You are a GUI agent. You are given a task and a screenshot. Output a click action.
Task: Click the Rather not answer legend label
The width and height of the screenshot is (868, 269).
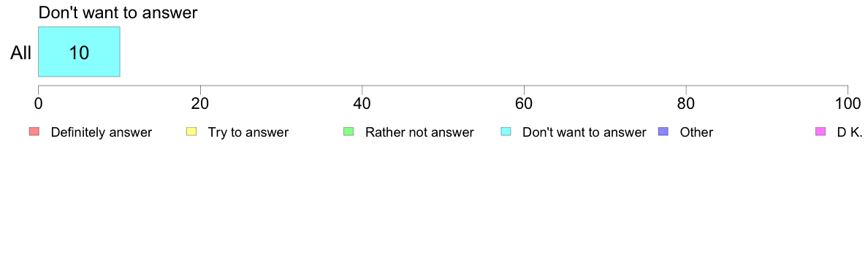click(419, 132)
